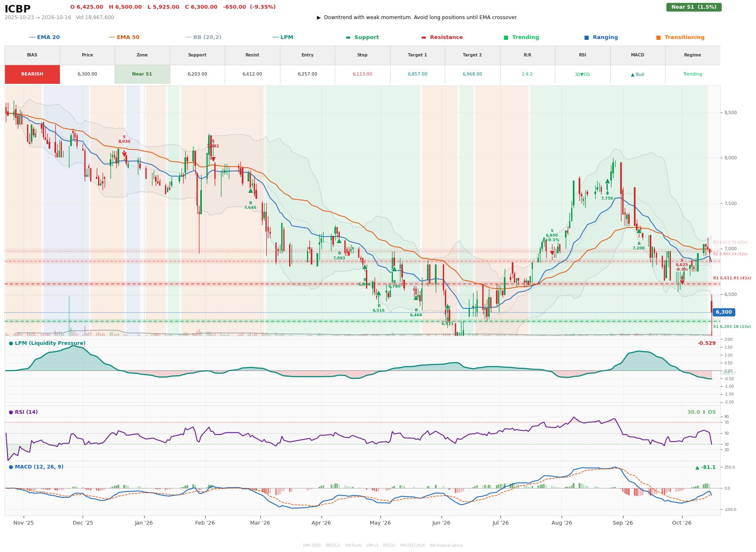Select the RSI column header
Viewport: 756px width, 552px height.
(x=582, y=55)
